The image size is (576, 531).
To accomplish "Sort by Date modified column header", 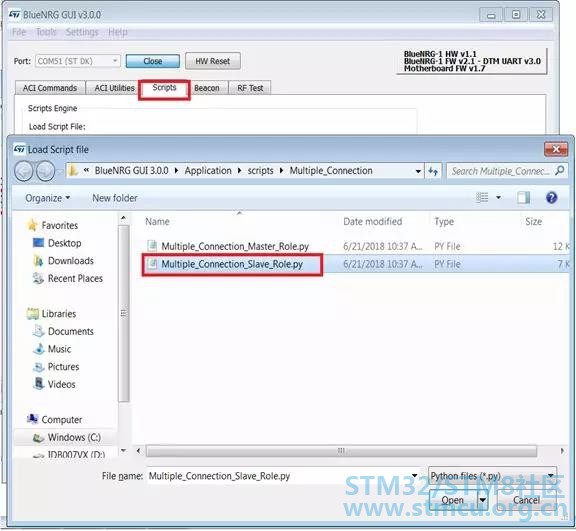I will [372, 221].
